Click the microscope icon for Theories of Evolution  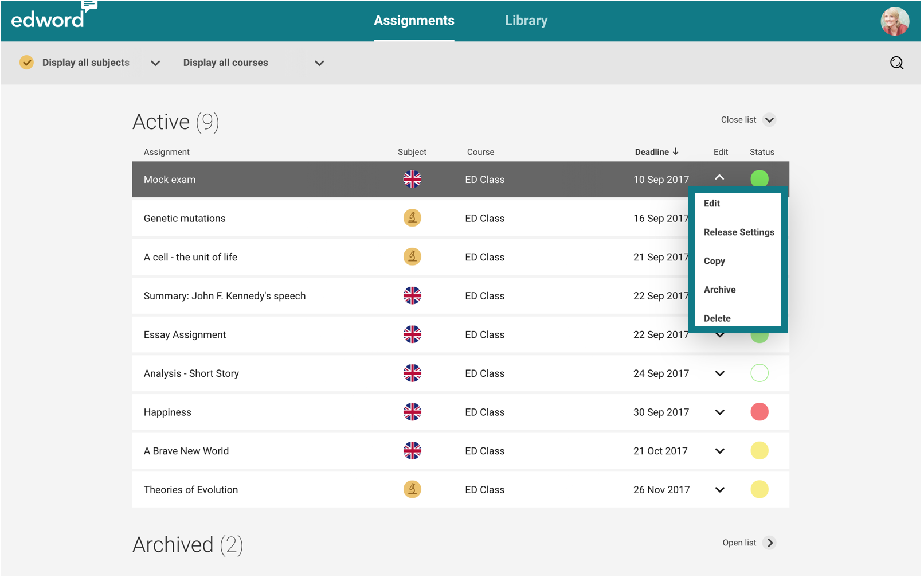pos(412,489)
